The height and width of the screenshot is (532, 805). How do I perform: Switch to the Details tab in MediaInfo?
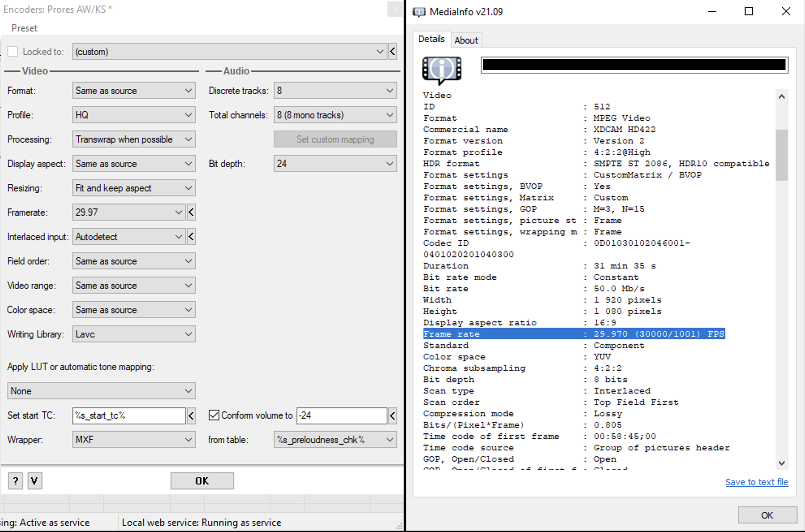click(431, 39)
